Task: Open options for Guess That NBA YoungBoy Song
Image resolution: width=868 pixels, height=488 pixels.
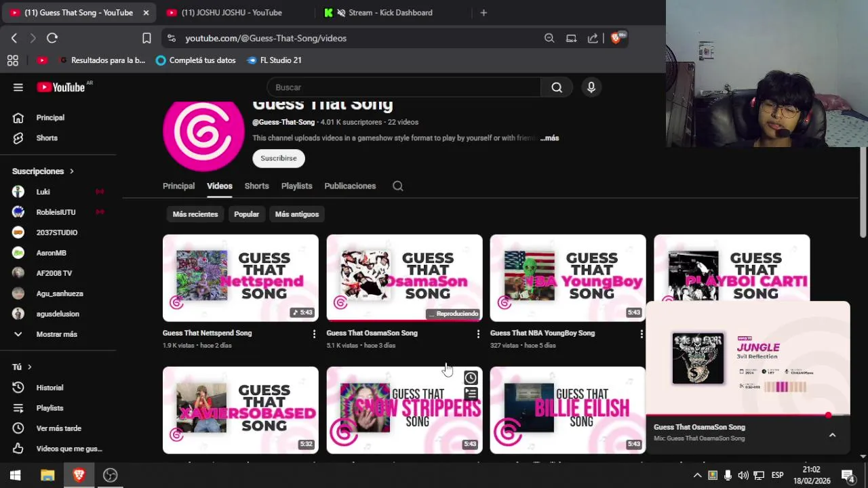Action: [x=642, y=334]
